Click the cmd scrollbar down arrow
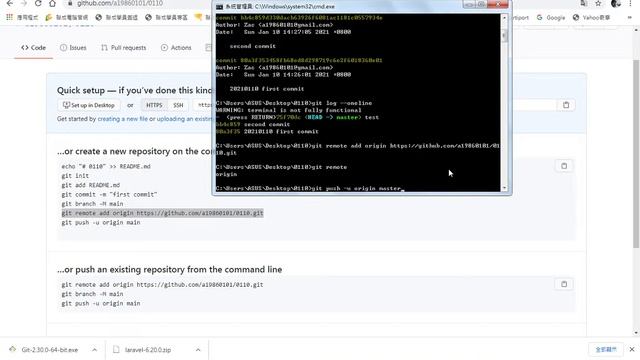The height and width of the screenshot is (360, 640). [x=504, y=188]
